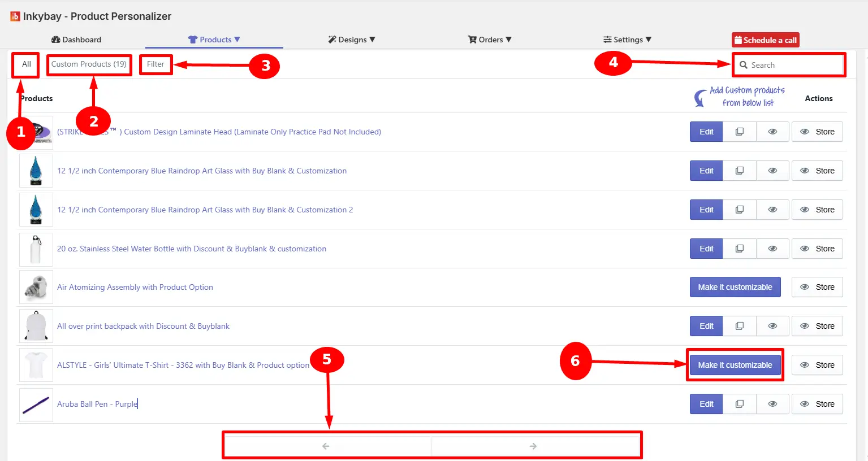Open Air Atomizing Assembly with Product Option link

pos(135,287)
